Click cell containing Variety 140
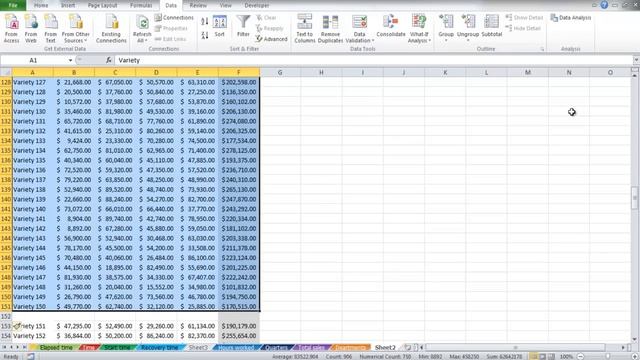The image size is (640, 360). tap(33, 209)
